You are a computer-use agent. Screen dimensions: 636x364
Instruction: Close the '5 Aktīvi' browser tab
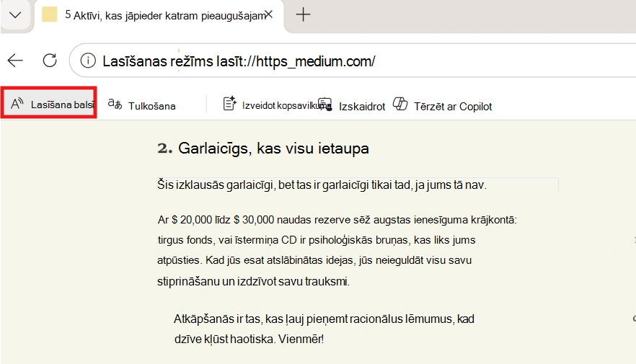(268, 15)
